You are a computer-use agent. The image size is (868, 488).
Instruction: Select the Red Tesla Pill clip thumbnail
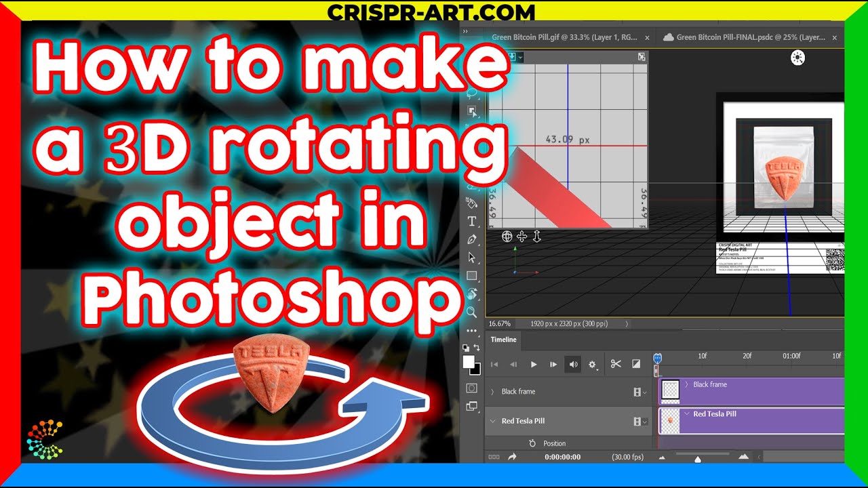tap(670, 420)
